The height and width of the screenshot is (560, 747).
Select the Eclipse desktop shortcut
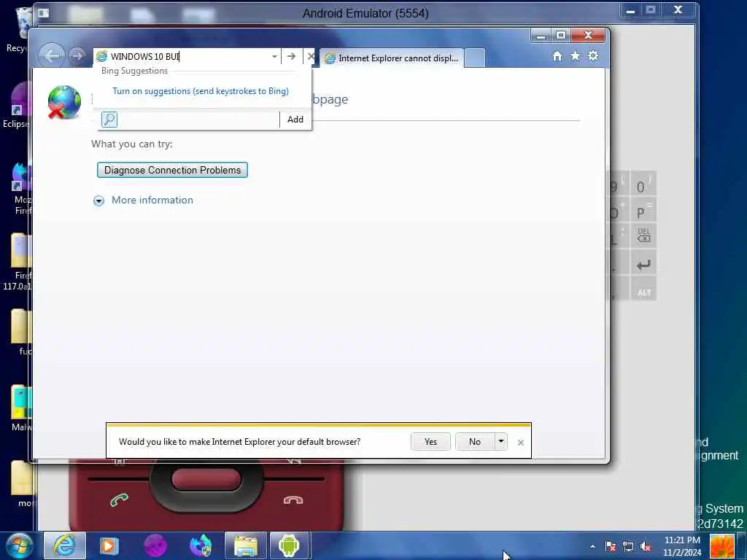tap(18, 105)
